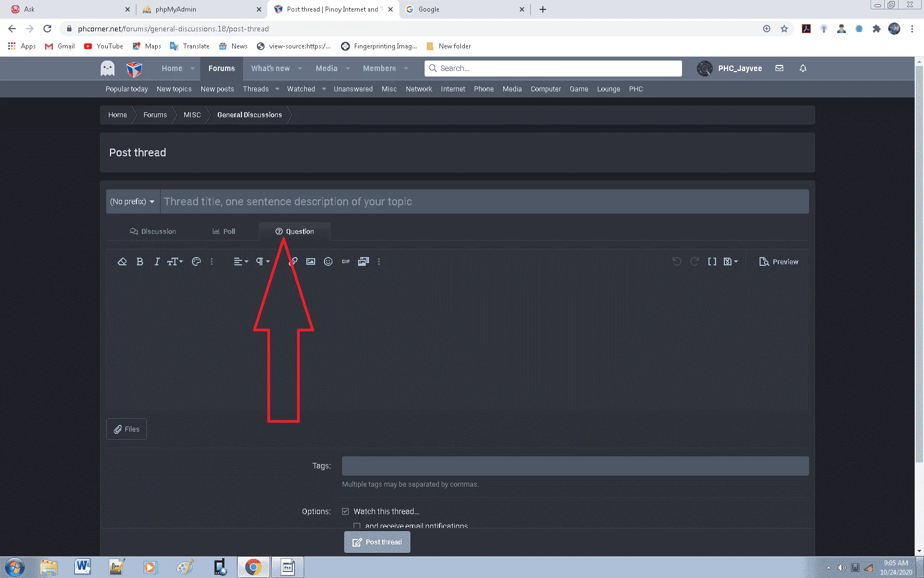Expand the What's new dropdown arrow
This screenshot has height=578, width=924.
[x=300, y=68]
